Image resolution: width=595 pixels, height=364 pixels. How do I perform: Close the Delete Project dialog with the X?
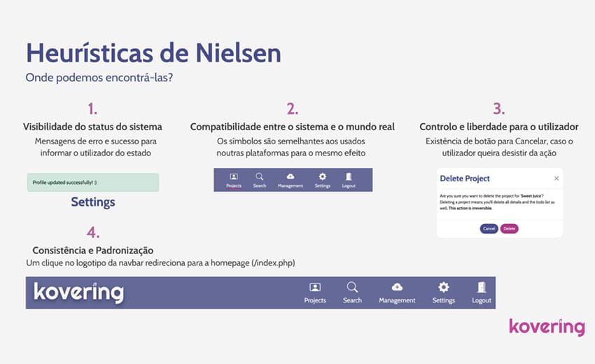[556, 178]
